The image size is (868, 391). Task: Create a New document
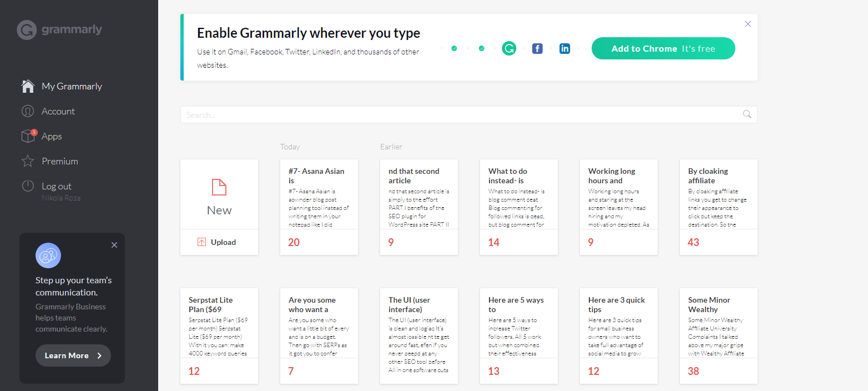tap(219, 194)
